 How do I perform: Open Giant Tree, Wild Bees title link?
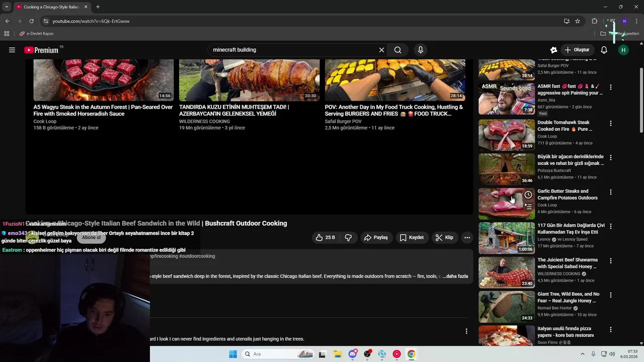point(569,297)
